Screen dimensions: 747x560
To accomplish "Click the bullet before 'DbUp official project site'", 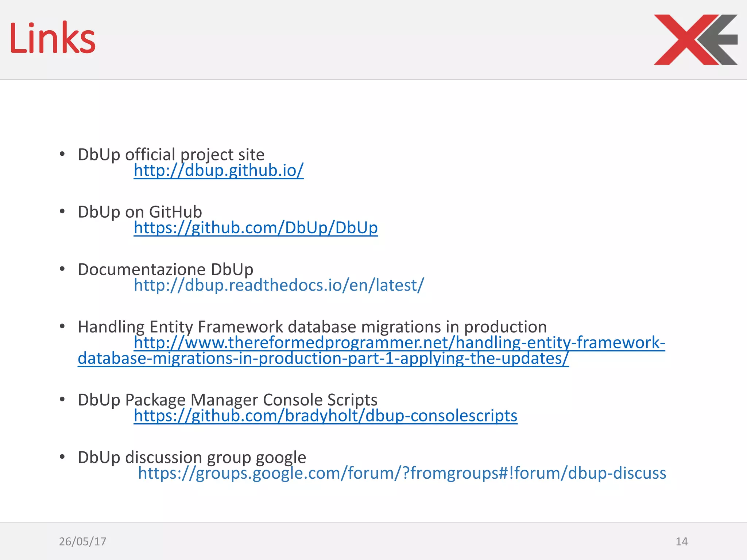I will coord(62,154).
